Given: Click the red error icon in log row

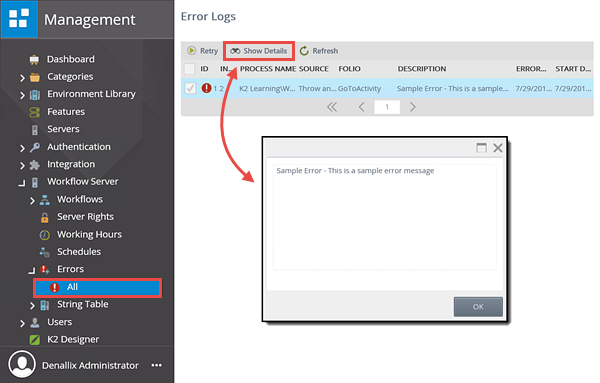Looking at the screenshot, I should point(206,88).
